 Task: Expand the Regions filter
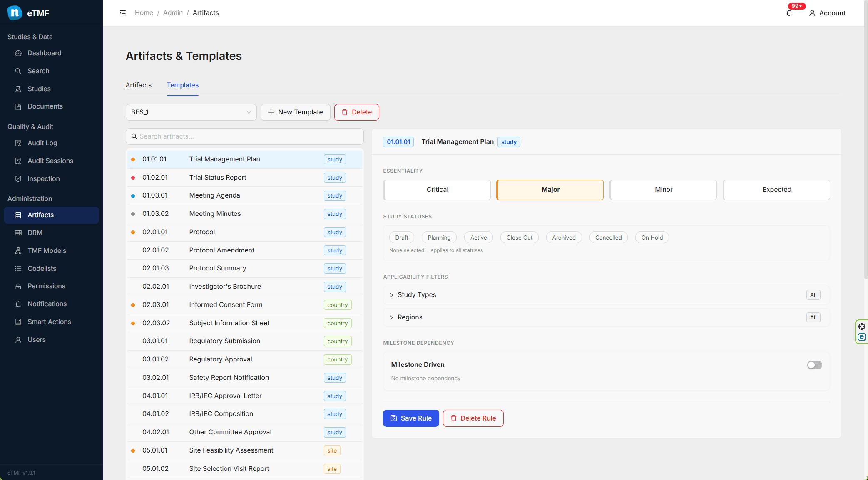pyautogui.click(x=606, y=317)
